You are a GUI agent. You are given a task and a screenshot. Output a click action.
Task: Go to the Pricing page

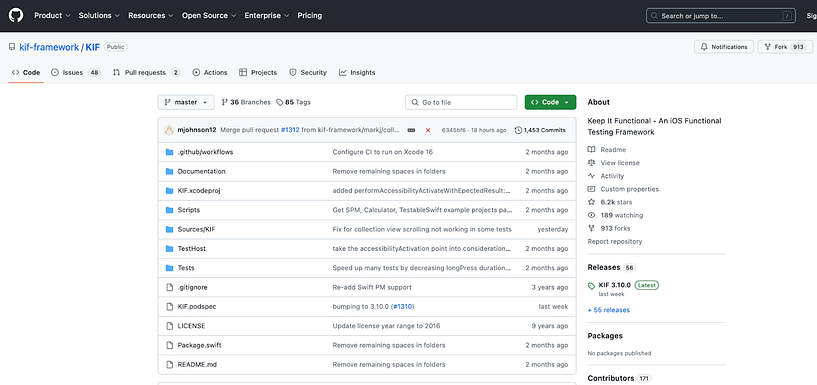pos(310,16)
